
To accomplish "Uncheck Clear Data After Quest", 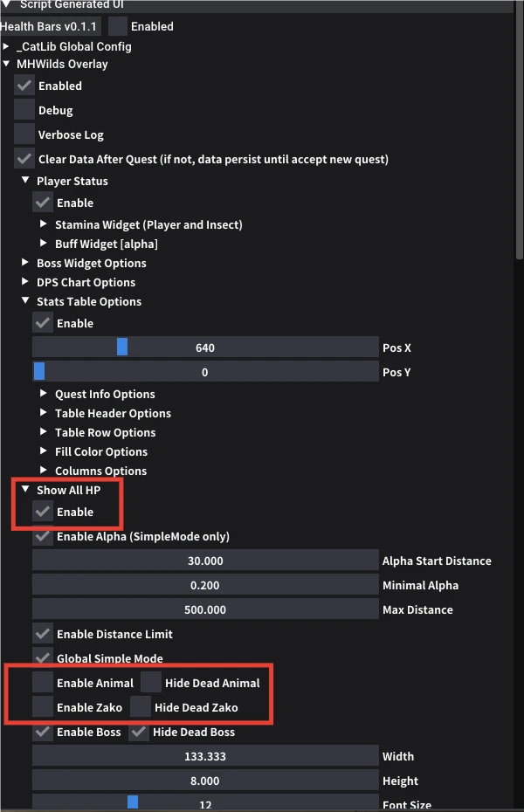I will point(24,160).
